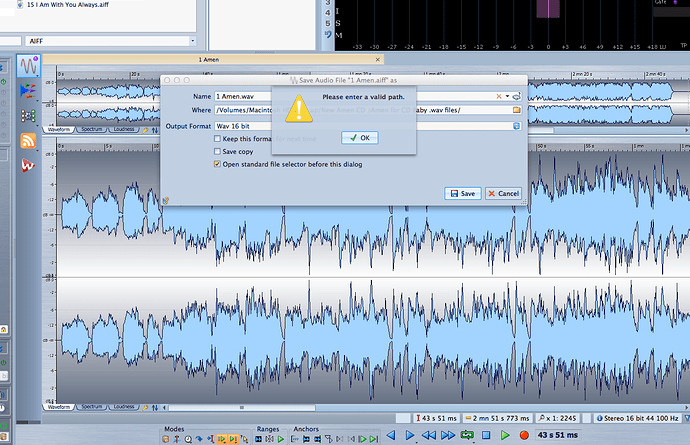690x445 pixels.
Task: Click the overview waveform horizontal scrollbar
Action: coord(540,130)
